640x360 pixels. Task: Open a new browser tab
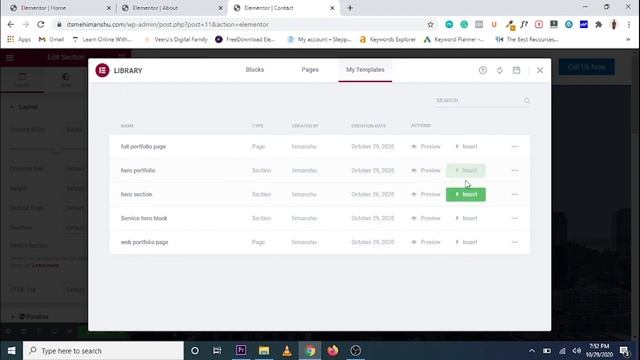tap(350, 8)
